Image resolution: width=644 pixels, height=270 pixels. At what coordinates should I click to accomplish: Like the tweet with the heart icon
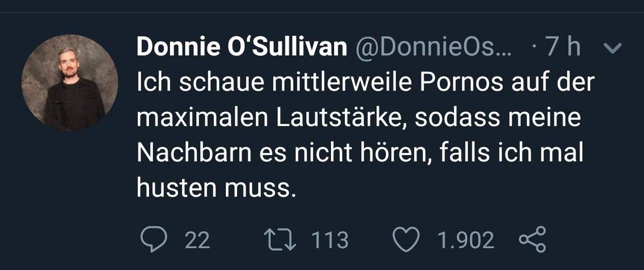click(x=407, y=240)
